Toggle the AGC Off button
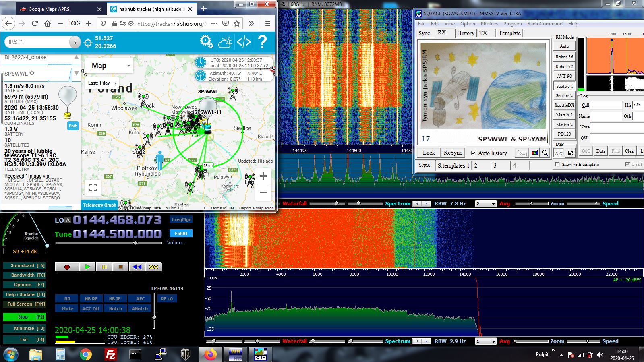Viewport: 644px width, 362px height. 91,309
